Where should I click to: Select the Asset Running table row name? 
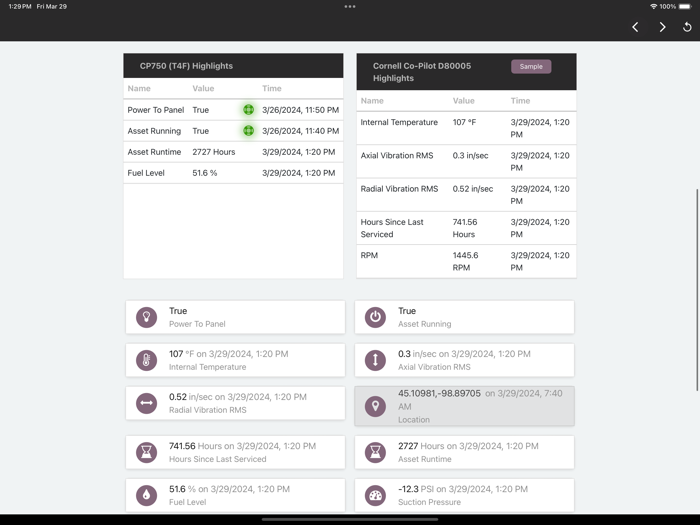tap(154, 131)
